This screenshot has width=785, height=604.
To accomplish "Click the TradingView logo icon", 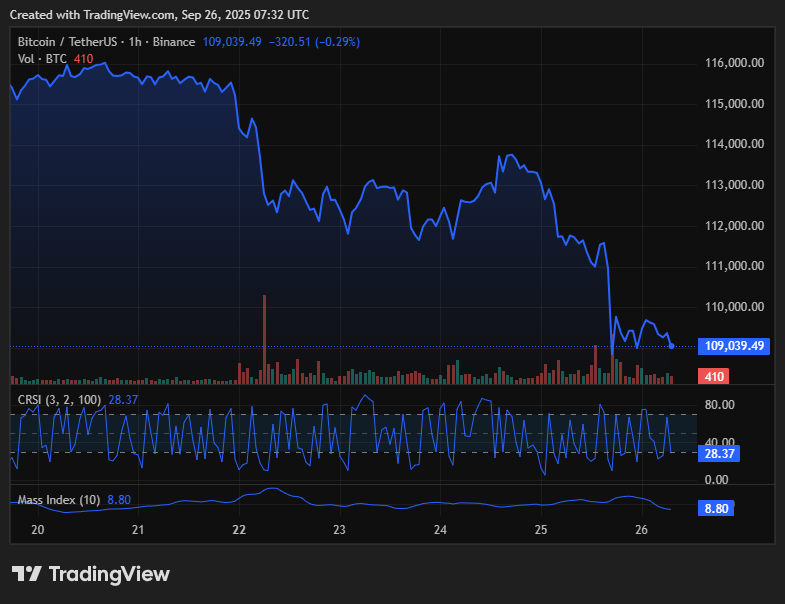I will 26,574.
